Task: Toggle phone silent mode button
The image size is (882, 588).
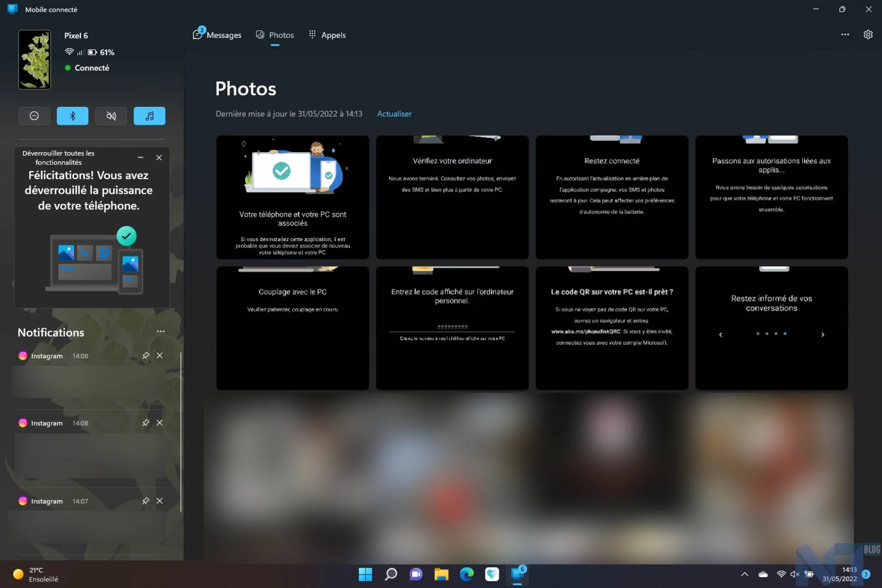Action: (111, 116)
